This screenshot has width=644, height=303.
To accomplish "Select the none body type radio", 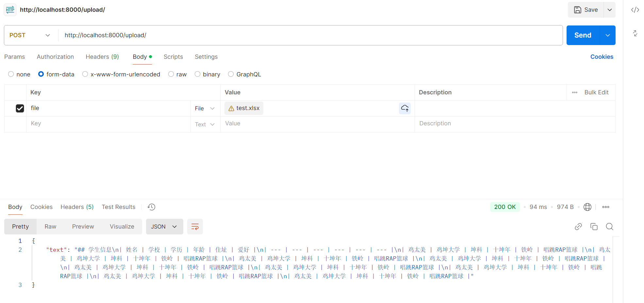I will (x=11, y=74).
